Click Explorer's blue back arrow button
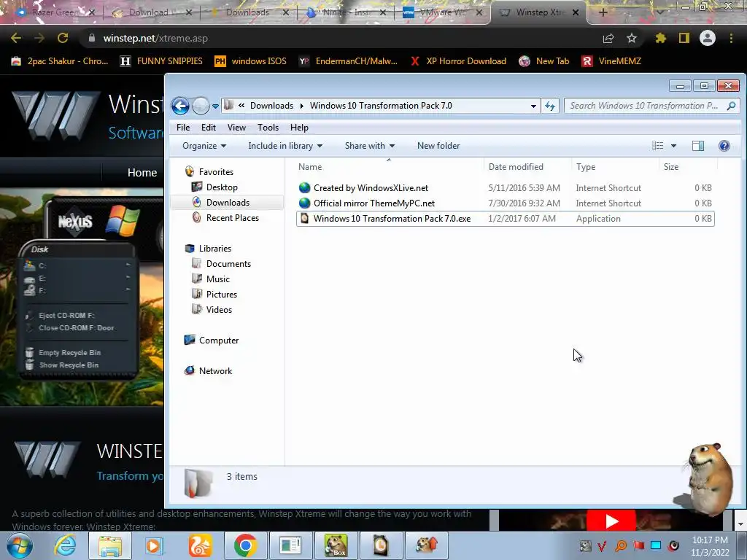The width and height of the screenshot is (747, 560). coord(181,106)
